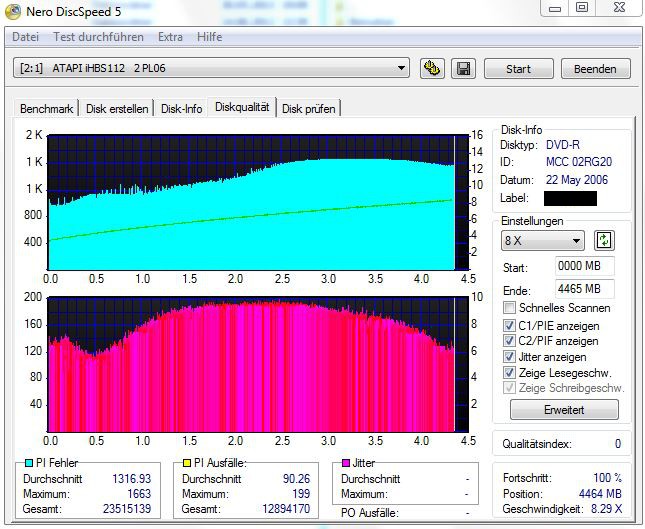Untick C1/PIE anzeigen checkbox
The width and height of the screenshot is (645, 529).
(x=509, y=325)
